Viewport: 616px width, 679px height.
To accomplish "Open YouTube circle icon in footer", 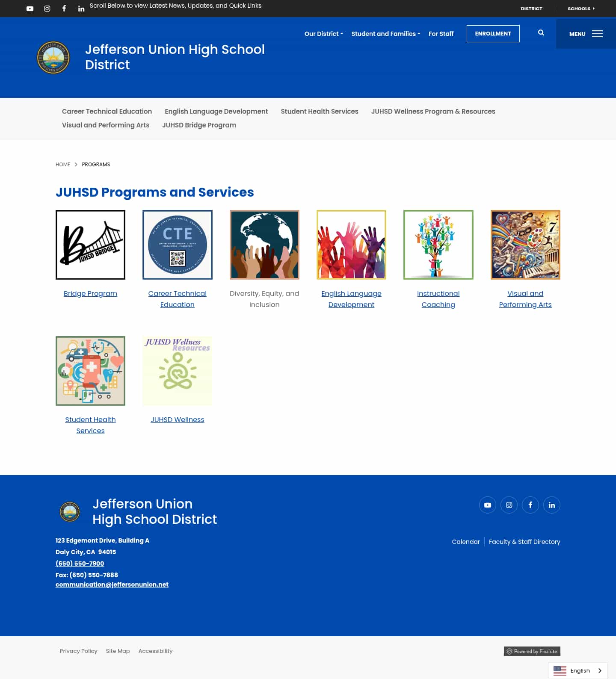I will click(x=488, y=505).
